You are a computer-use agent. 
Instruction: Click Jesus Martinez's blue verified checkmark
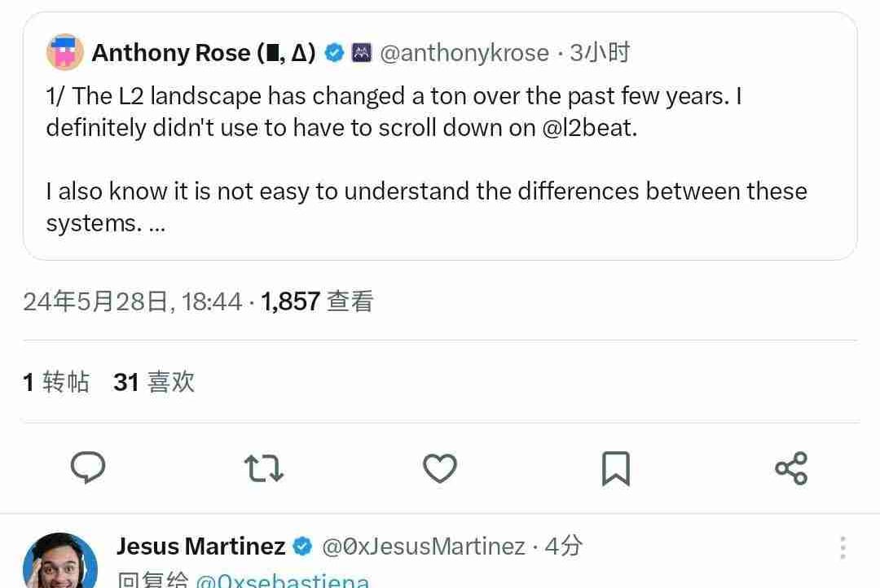click(x=302, y=546)
